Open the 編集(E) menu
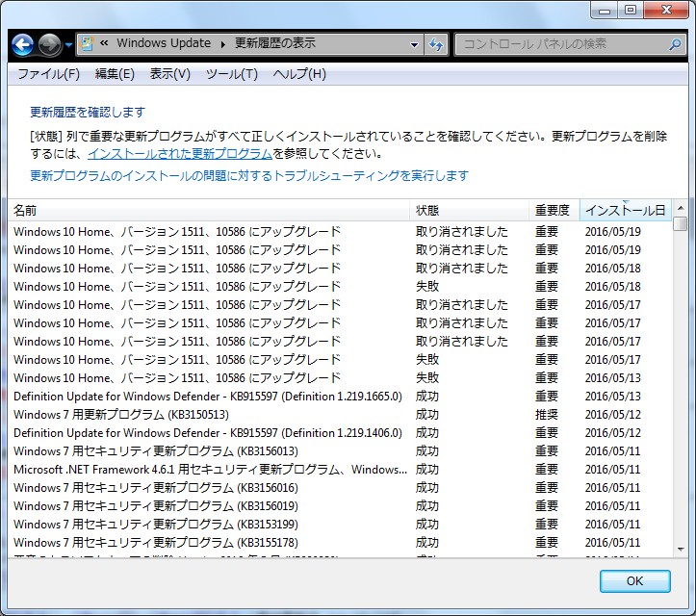Screen dimensions: 696x616 [x=115, y=74]
